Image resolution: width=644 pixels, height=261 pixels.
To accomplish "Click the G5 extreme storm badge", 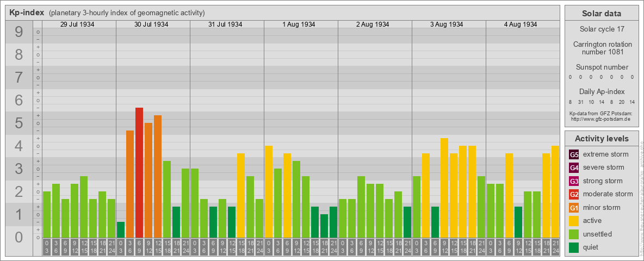I will click(574, 155).
